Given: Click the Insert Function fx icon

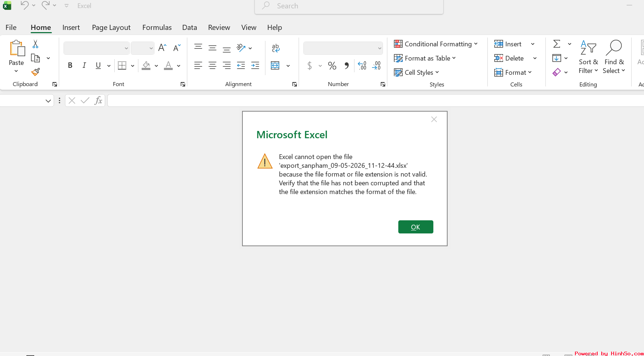Looking at the screenshot, I should 98,101.
